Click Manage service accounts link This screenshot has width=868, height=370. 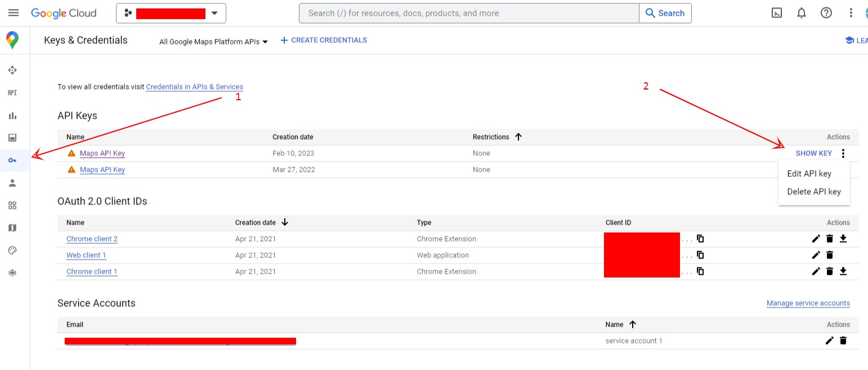pos(808,303)
